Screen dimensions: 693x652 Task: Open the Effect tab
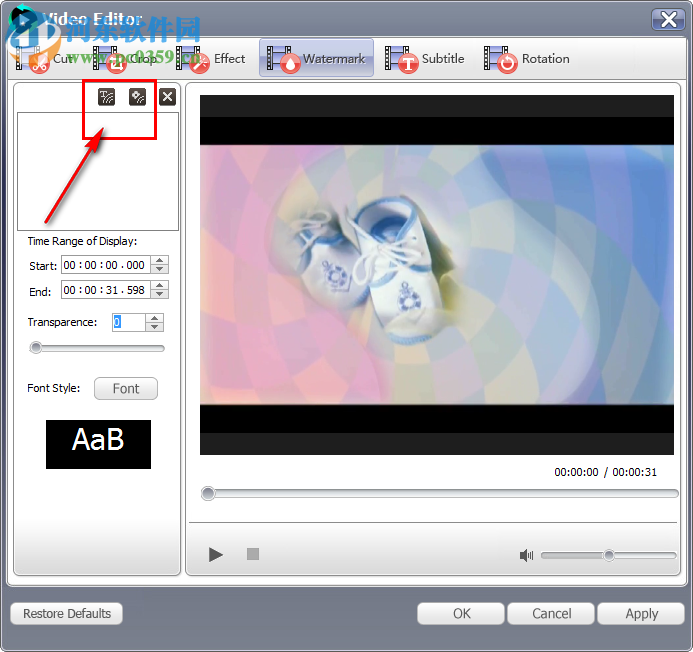pyautogui.click(x=210, y=59)
